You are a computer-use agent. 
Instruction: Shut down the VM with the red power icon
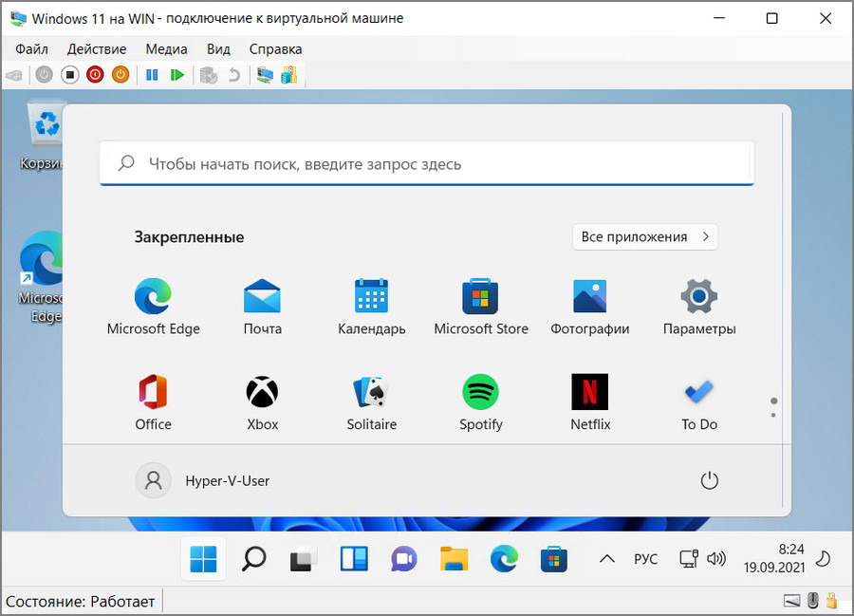coord(95,75)
